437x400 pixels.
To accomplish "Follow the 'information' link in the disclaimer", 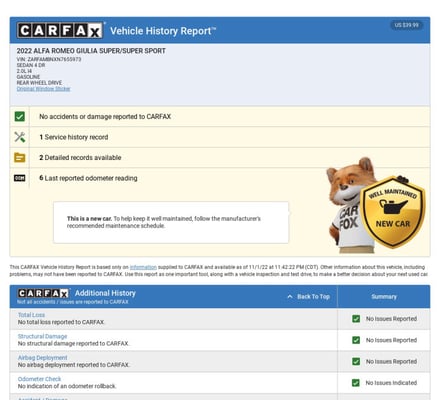I will pyautogui.click(x=143, y=267).
